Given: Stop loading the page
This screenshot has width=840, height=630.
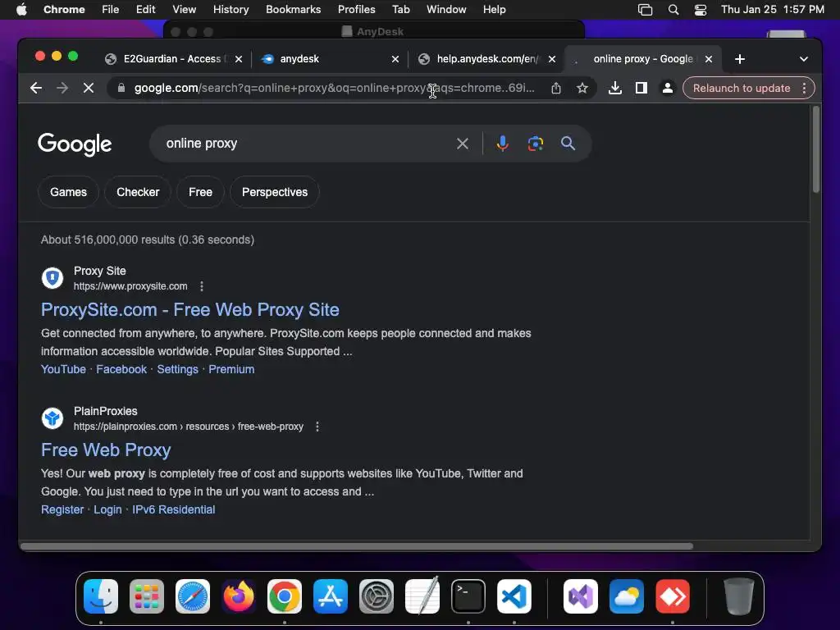Looking at the screenshot, I should coord(89,88).
